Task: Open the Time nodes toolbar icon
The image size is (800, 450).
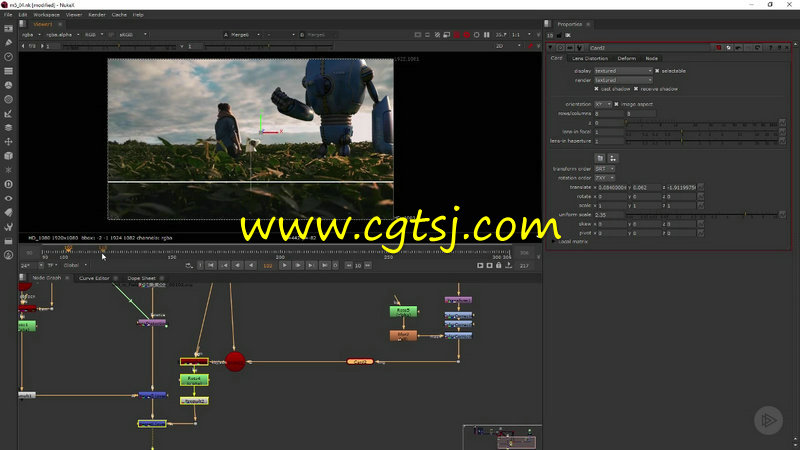Action: (x=8, y=57)
